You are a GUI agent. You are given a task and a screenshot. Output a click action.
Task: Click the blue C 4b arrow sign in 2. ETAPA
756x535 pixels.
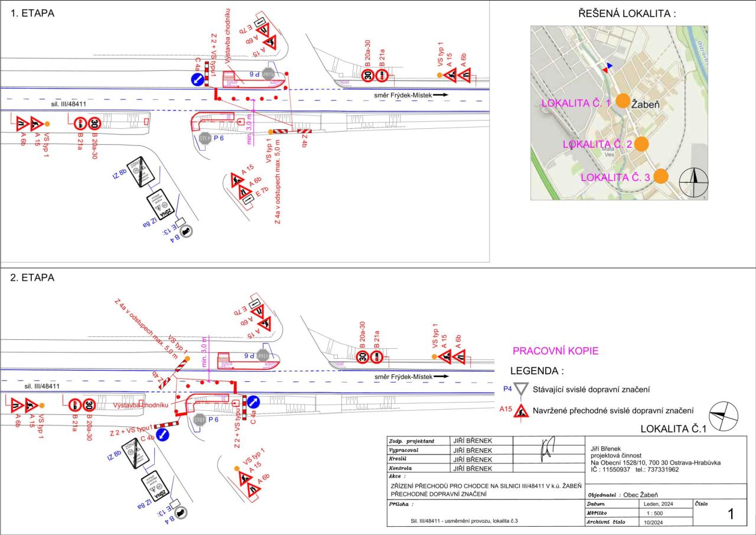point(164,436)
